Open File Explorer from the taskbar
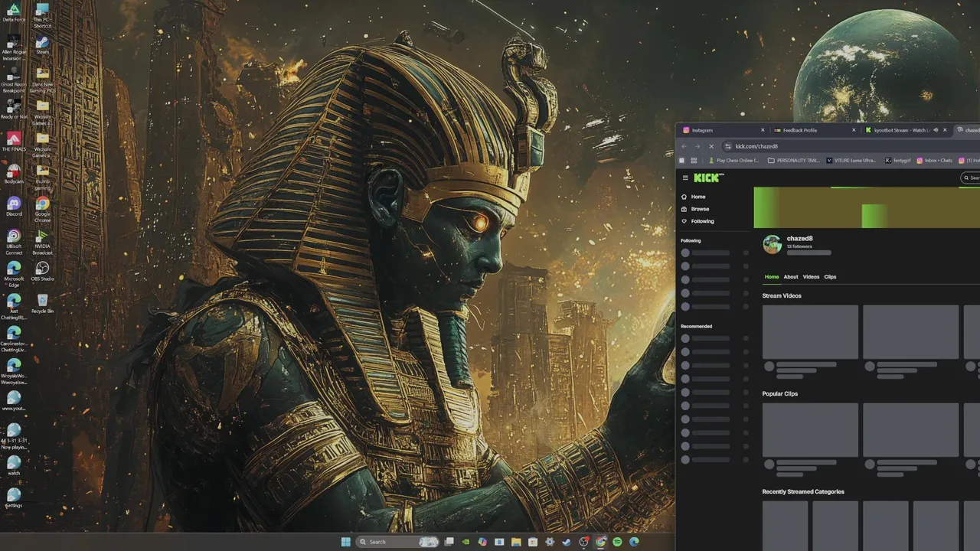The width and height of the screenshot is (980, 551). [516, 542]
